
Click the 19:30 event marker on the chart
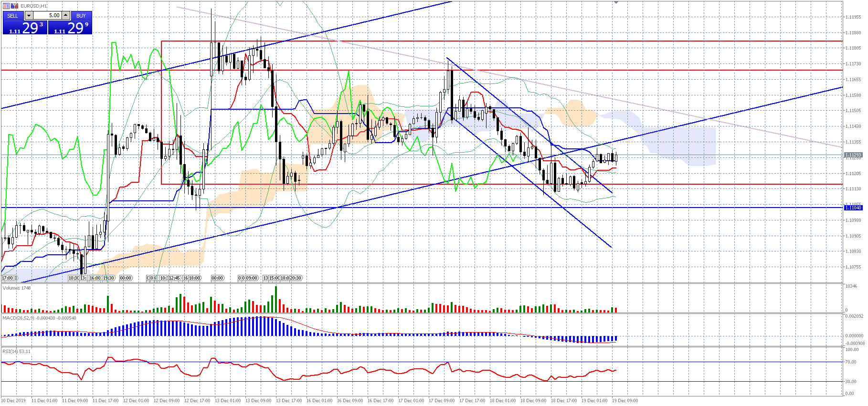coord(109,278)
